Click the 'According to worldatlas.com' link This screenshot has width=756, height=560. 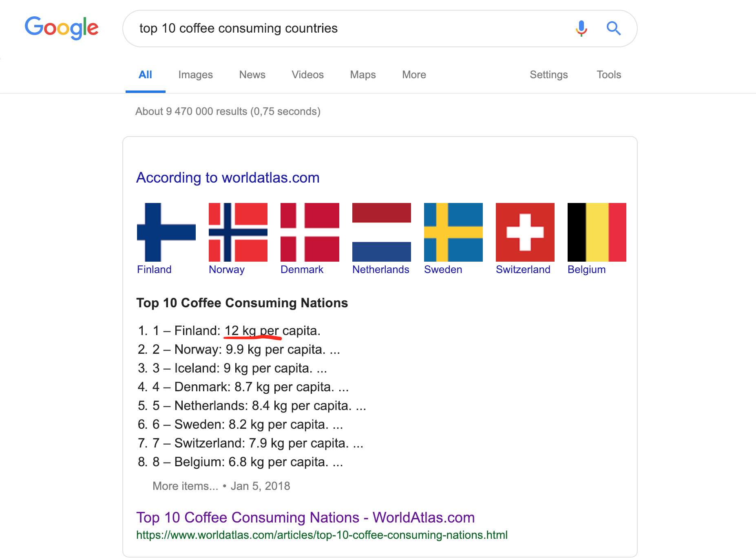point(228,178)
